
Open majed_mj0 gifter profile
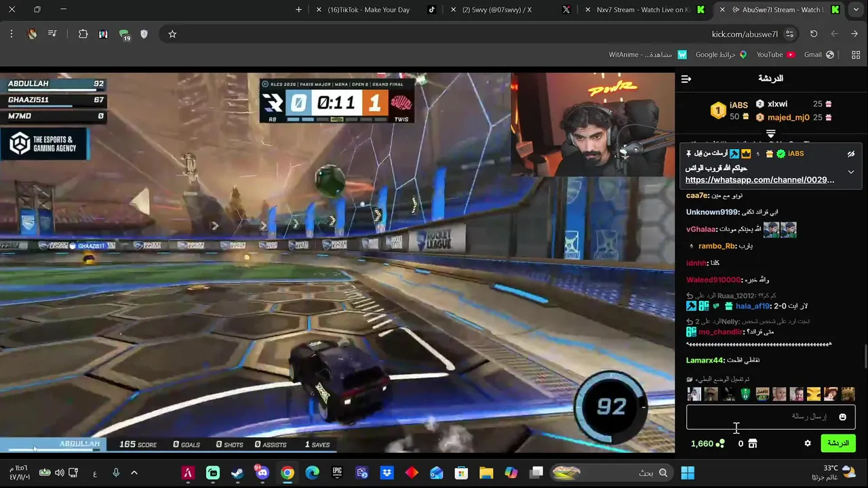[788, 117]
